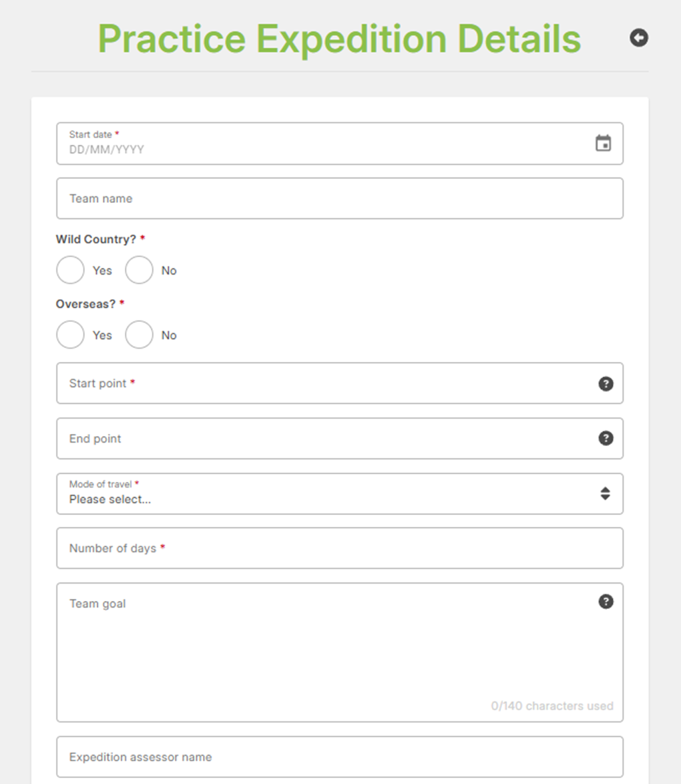Click the back arrow icon beside title
Image resolution: width=681 pixels, height=784 pixels.
639,38
